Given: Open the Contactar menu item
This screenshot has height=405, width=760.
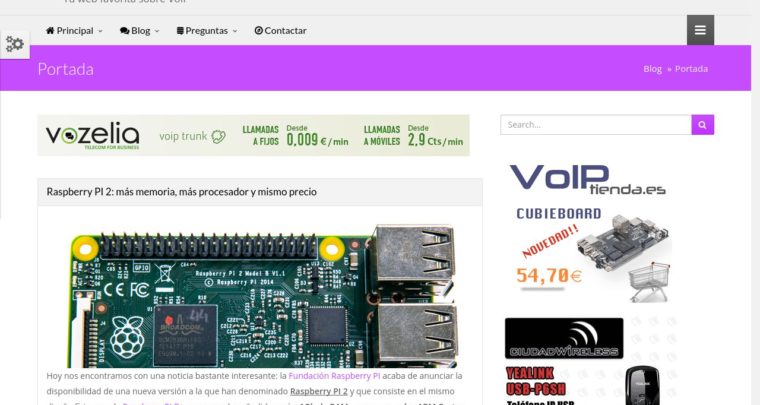Looking at the screenshot, I should tap(281, 31).
